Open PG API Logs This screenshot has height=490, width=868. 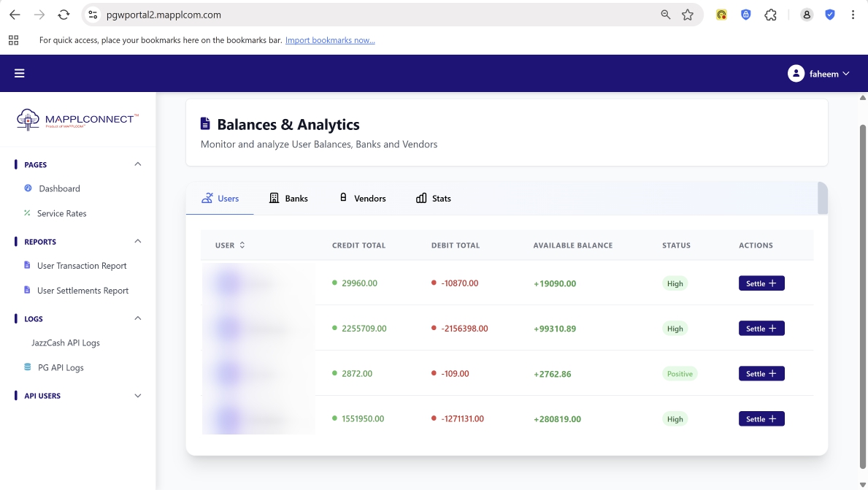coord(61,367)
